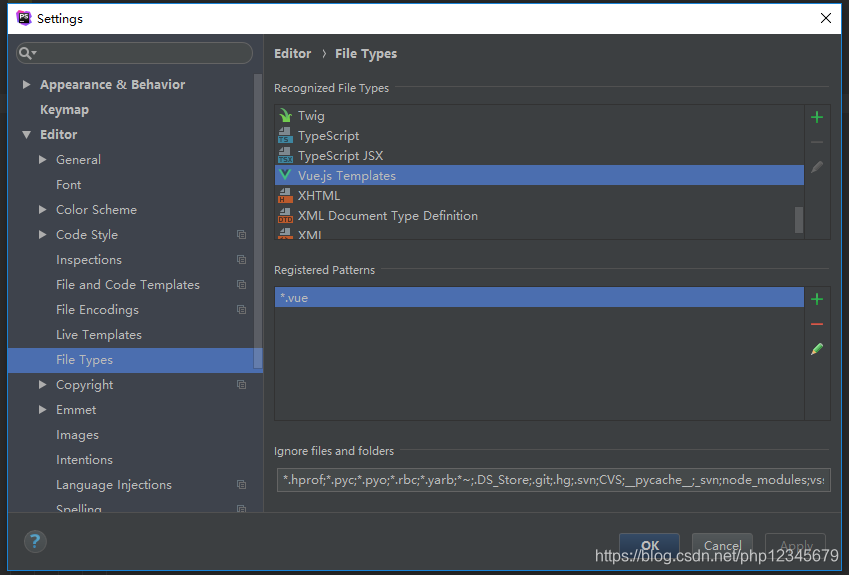Image resolution: width=849 pixels, height=575 pixels.
Task: Collapse the Editor section
Action: [26, 134]
